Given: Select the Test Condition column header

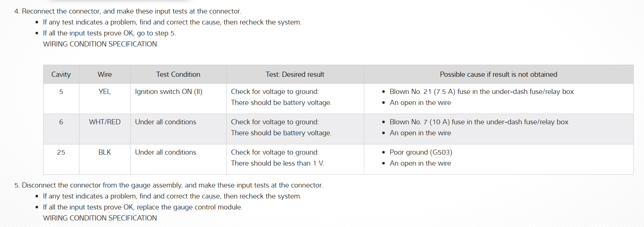Looking at the screenshot, I should 178,74.
